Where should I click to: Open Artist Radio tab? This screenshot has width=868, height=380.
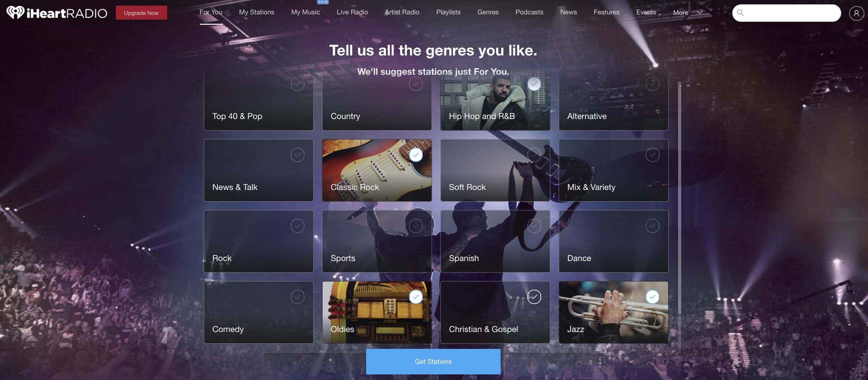[x=402, y=12]
